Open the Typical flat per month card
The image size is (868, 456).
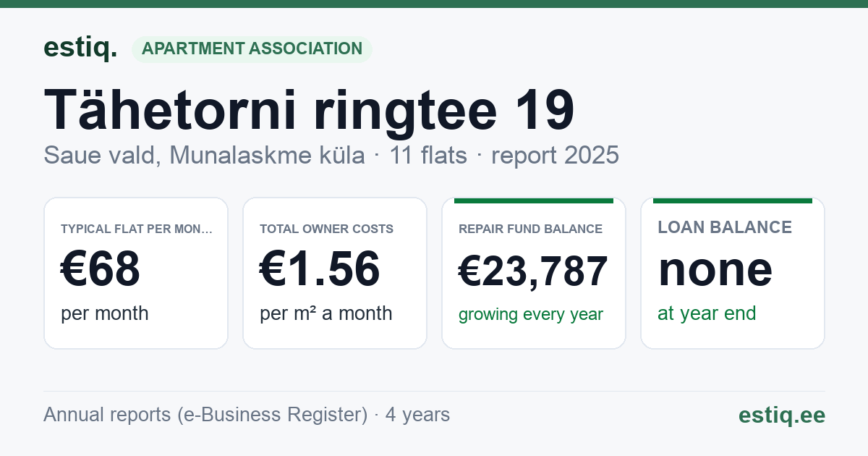136,273
